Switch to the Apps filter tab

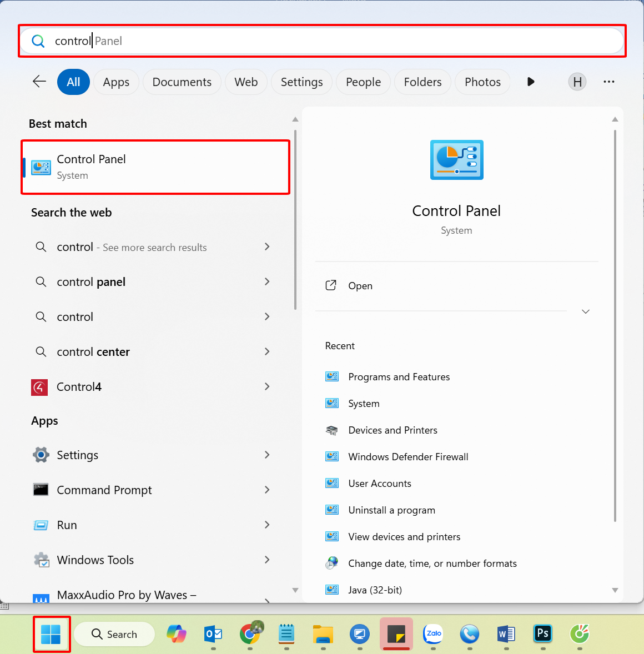coord(116,82)
